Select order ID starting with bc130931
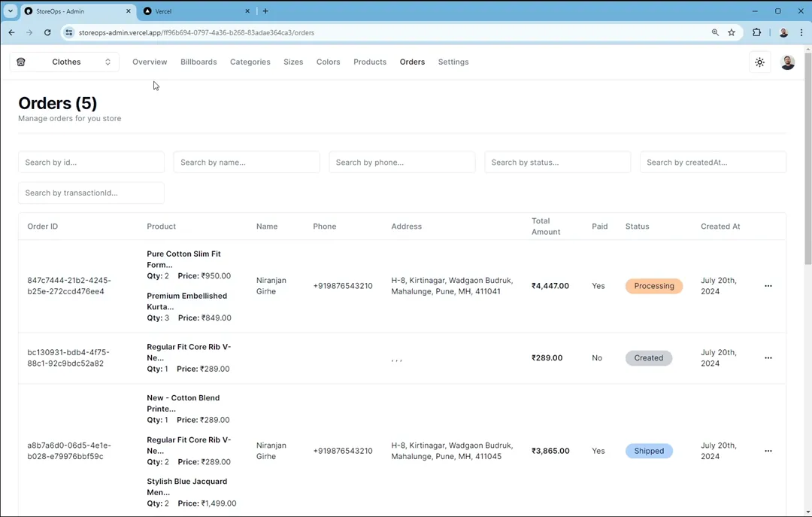Image resolution: width=812 pixels, height=517 pixels. pyautogui.click(x=68, y=357)
